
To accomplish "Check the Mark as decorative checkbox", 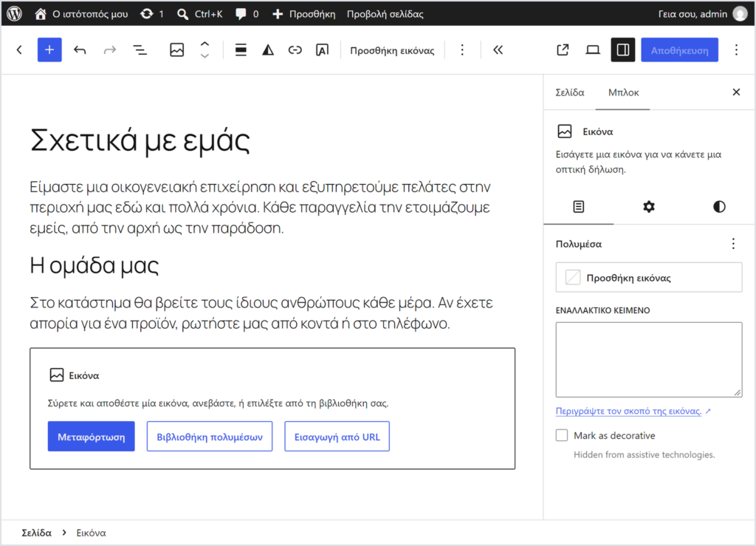I will (562, 436).
